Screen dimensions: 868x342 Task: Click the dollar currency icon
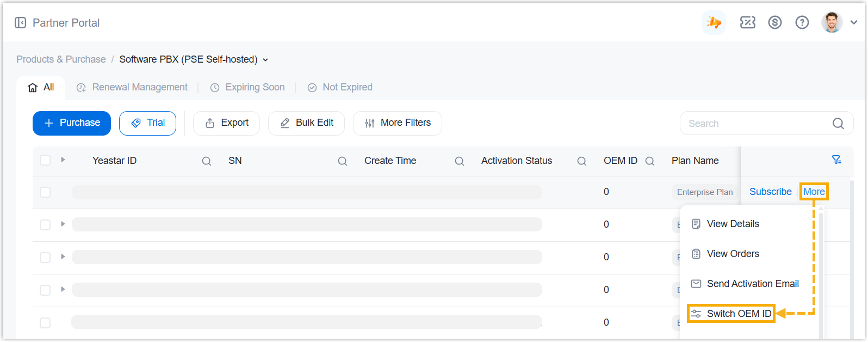(x=774, y=23)
